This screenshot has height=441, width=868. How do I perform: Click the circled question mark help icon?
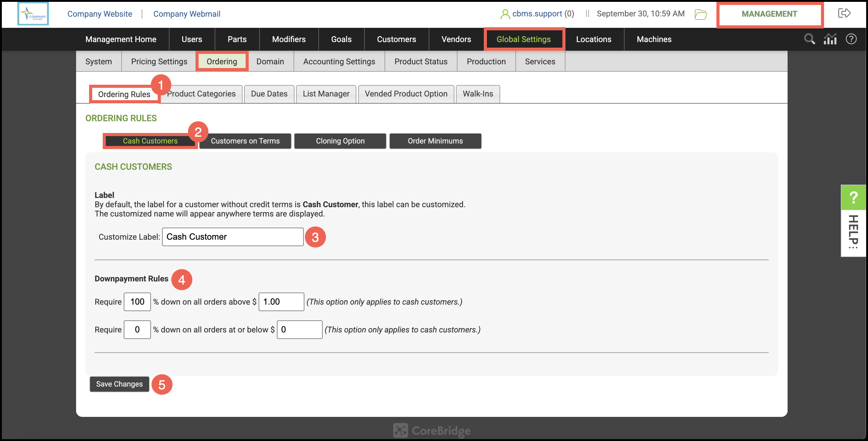coord(851,39)
